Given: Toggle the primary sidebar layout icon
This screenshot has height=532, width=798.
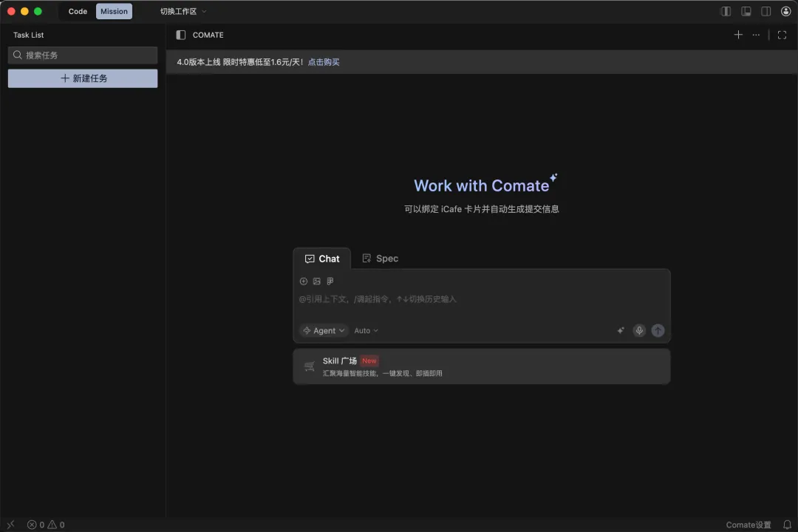Looking at the screenshot, I should pyautogui.click(x=726, y=11).
